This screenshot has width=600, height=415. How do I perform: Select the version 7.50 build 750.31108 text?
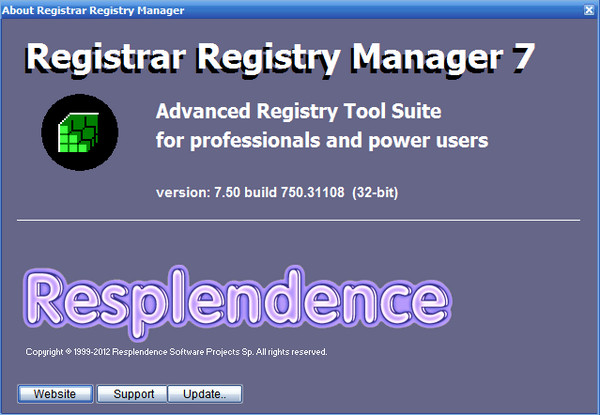tap(277, 192)
